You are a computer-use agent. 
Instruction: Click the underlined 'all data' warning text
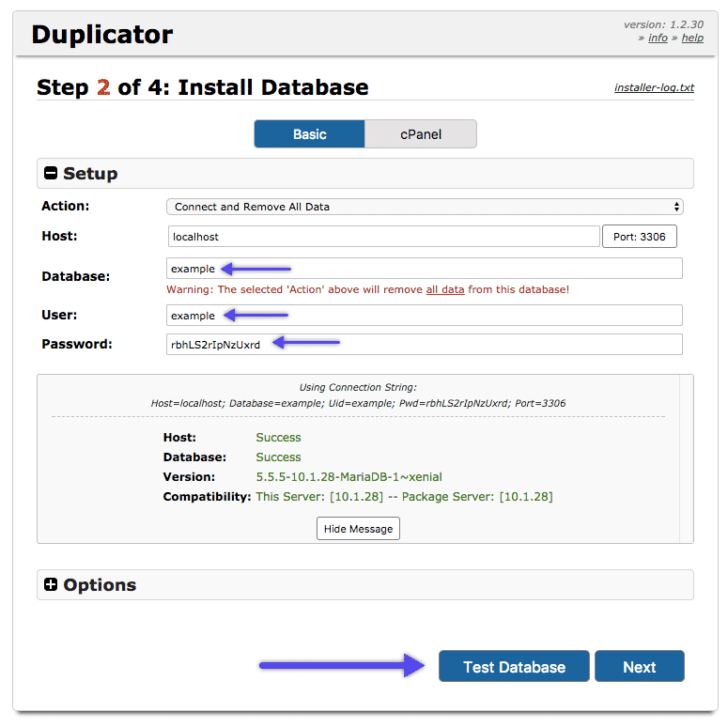pos(445,289)
